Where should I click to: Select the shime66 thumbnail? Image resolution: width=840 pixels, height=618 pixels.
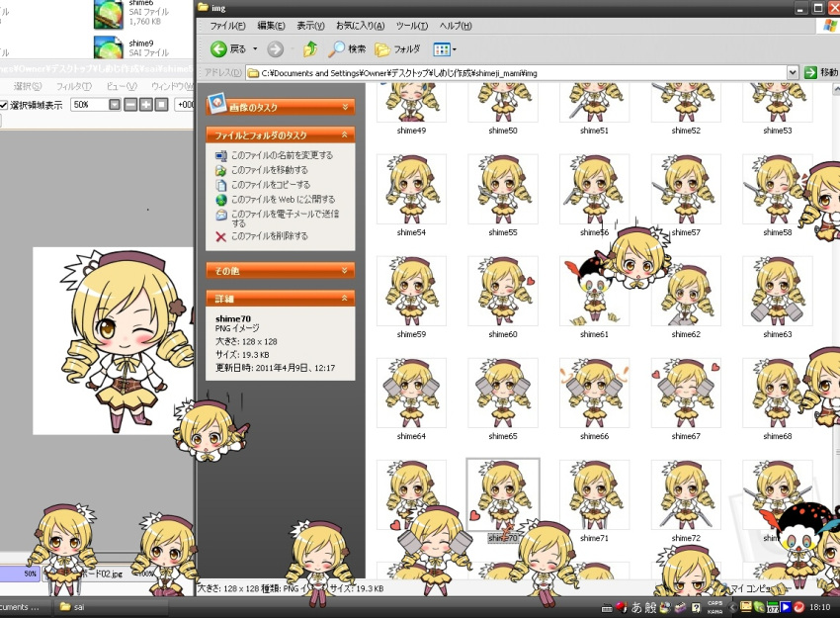tap(595, 393)
